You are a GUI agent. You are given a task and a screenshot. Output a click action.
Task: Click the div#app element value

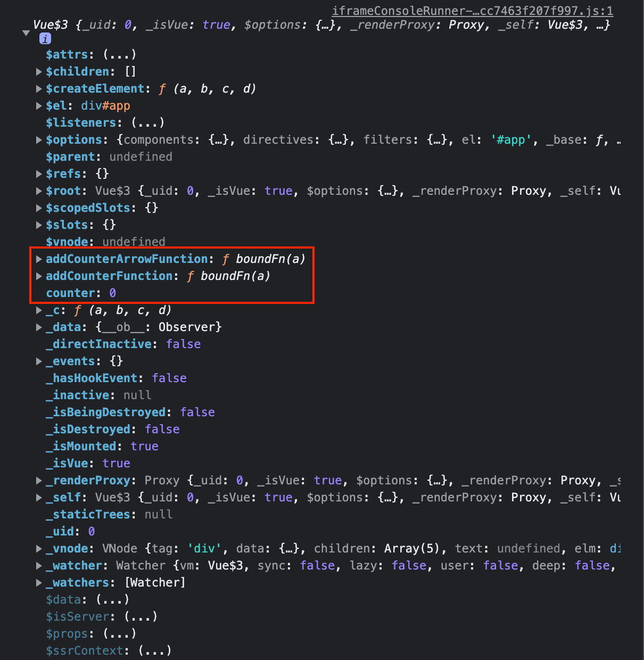click(105, 105)
